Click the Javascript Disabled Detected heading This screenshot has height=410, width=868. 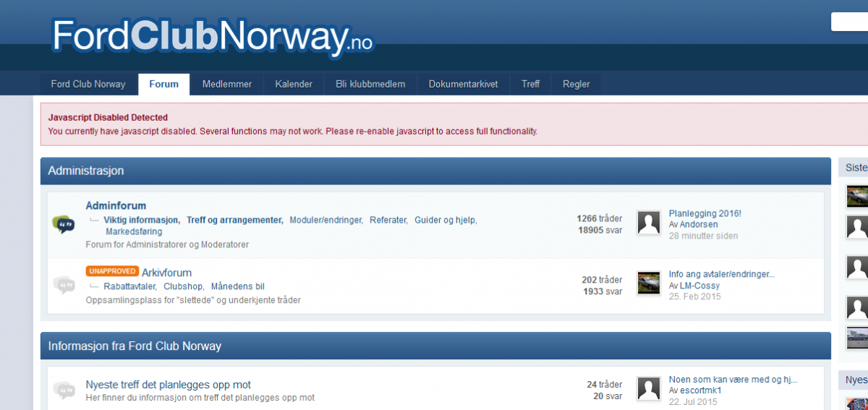click(108, 117)
